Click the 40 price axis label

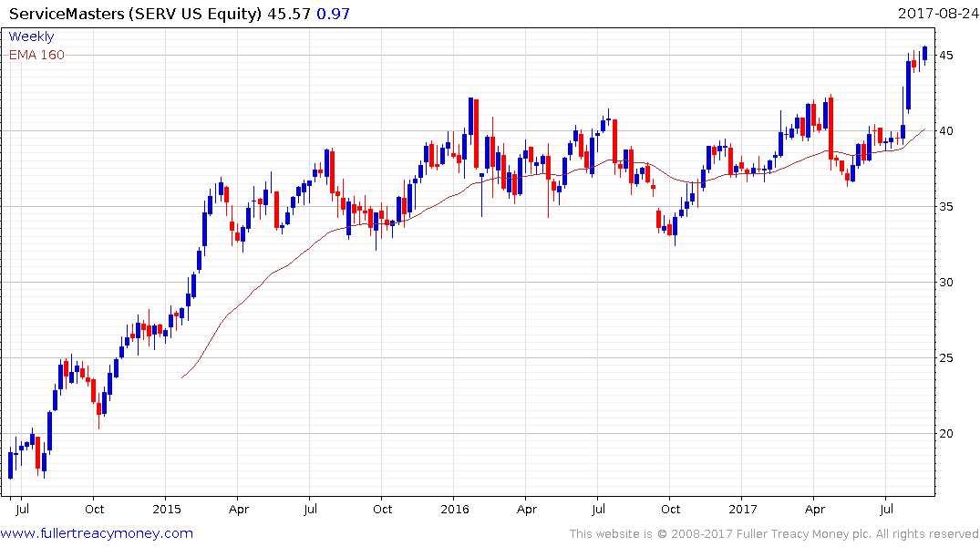coord(945,131)
